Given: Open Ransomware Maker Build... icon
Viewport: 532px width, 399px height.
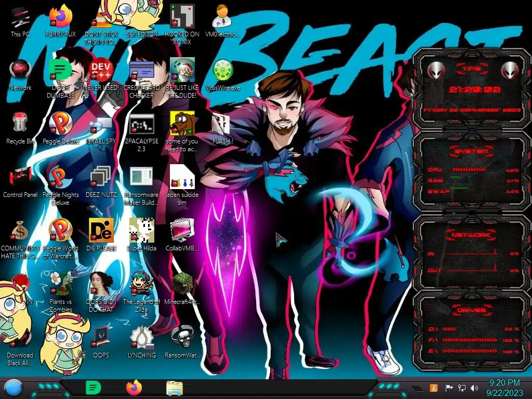Looking at the screenshot, I should [141, 187].
